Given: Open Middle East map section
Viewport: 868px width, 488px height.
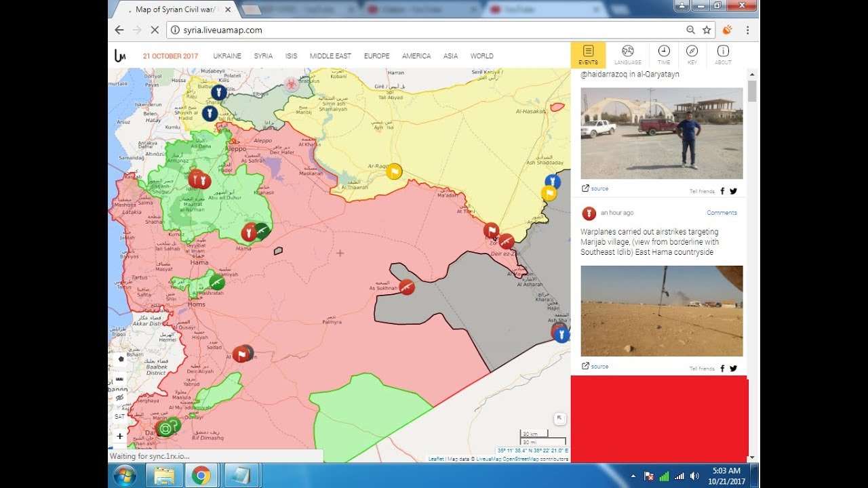Looking at the screenshot, I should click(x=330, y=56).
